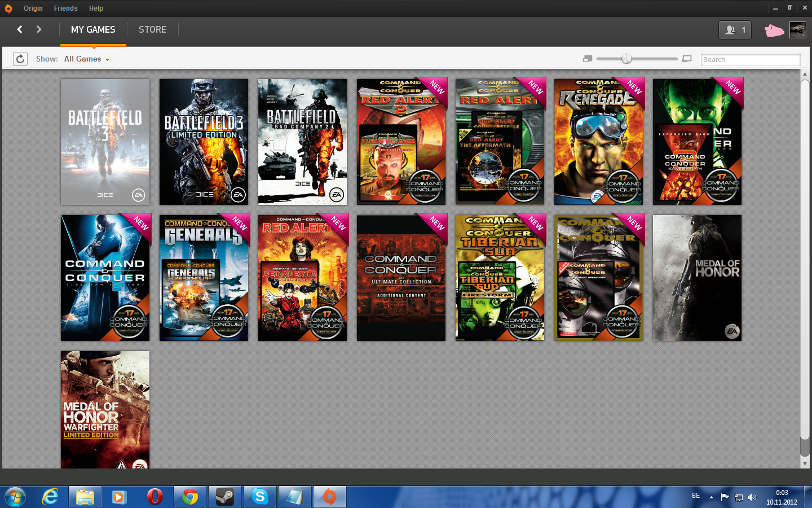
Task: Select Kane's Wrath expansion tile
Action: point(697,142)
